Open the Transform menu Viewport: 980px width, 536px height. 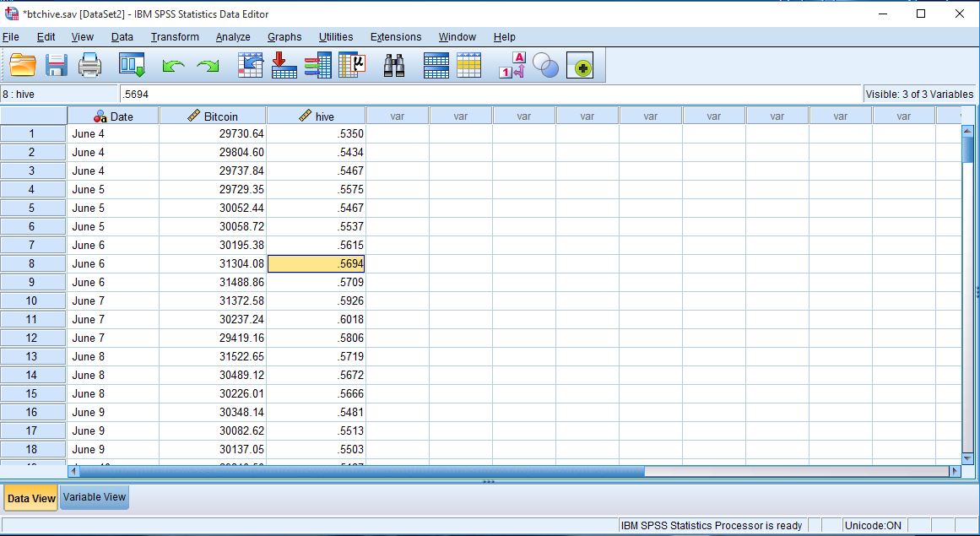[175, 37]
